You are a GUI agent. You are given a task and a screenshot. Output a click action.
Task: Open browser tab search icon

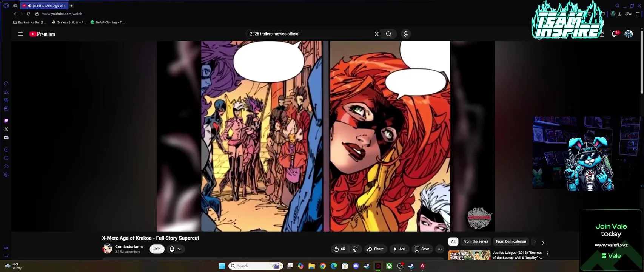(617, 6)
